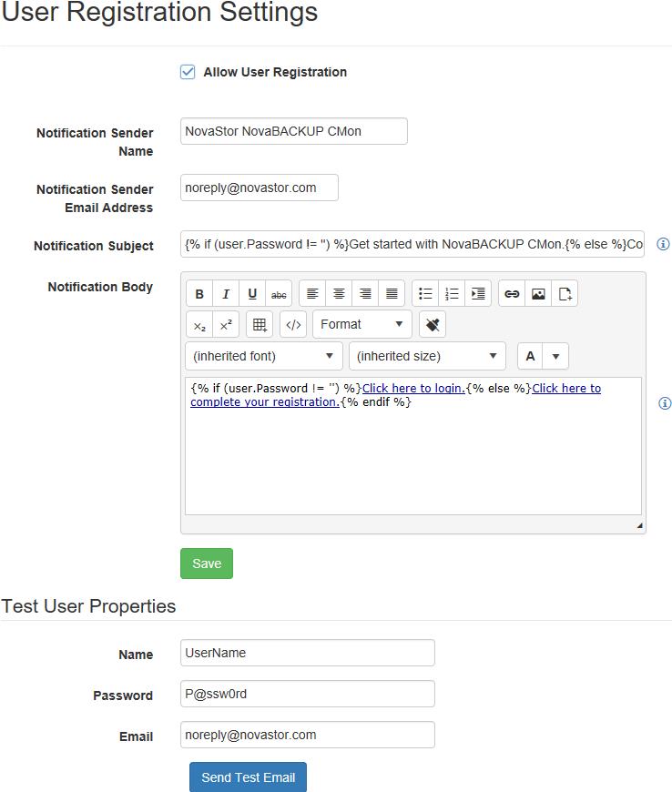The width and height of the screenshot is (672, 792).
Task: Click the 'Notification Body' label
Action: [100, 287]
